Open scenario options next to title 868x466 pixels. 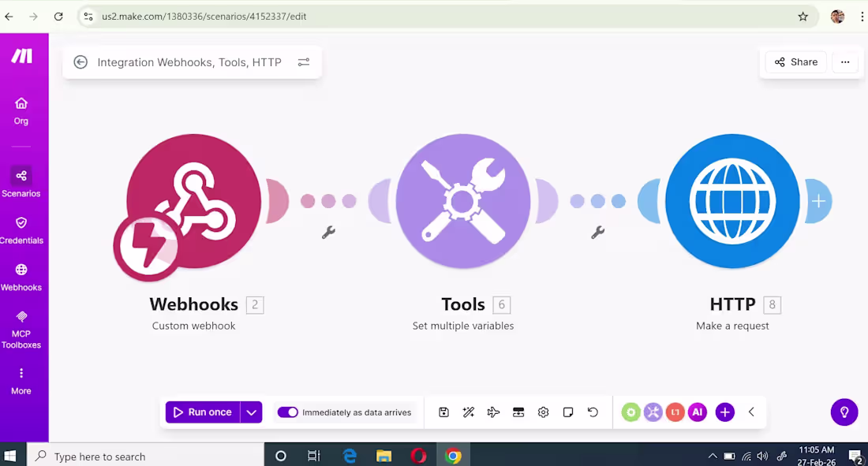click(303, 62)
